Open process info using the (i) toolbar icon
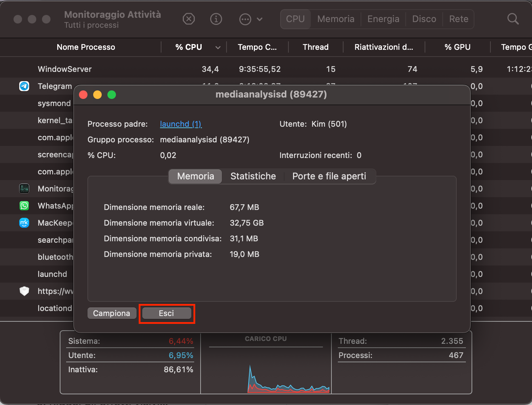This screenshot has height=405, width=532. click(216, 19)
